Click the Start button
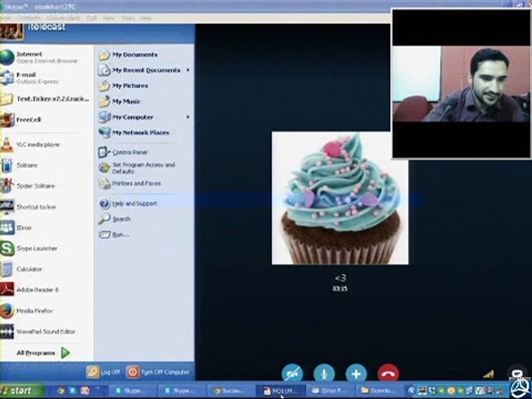 [x=22, y=391]
